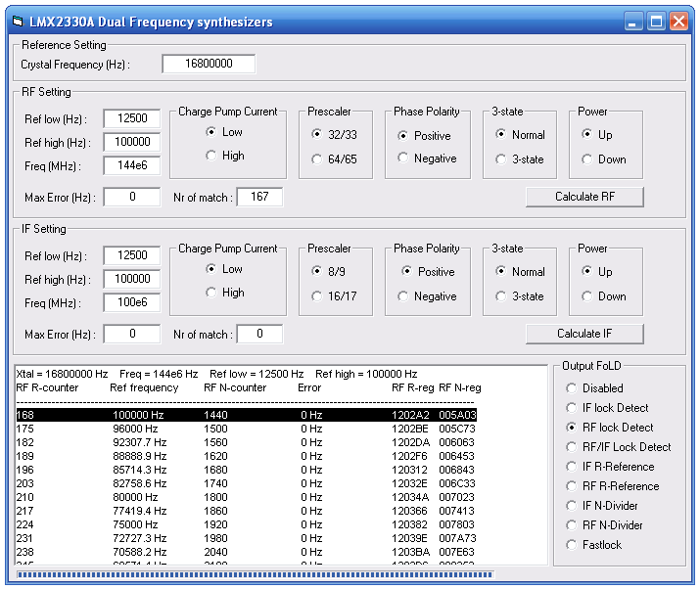
Task: Set IF power to Down
Action: click(x=604, y=296)
